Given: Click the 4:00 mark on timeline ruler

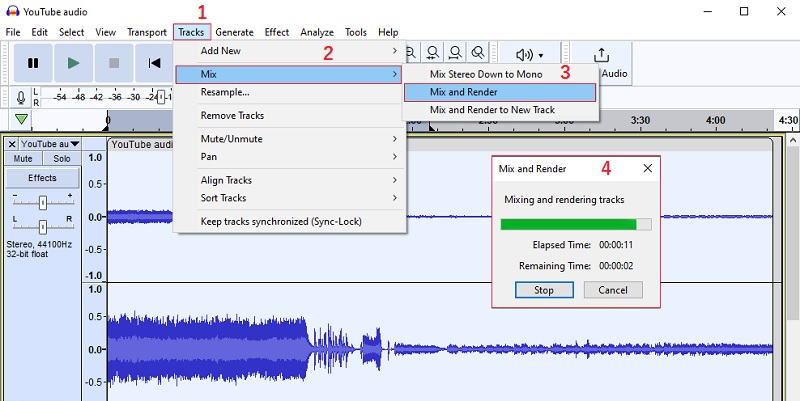Looking at the screenshot, I should pyautogui.click(x=715, y=120).
